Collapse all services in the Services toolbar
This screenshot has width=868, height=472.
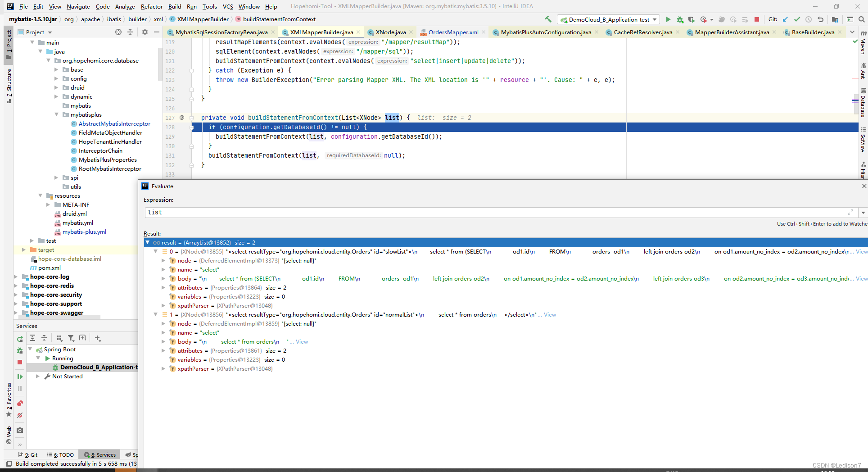point(44,338)
